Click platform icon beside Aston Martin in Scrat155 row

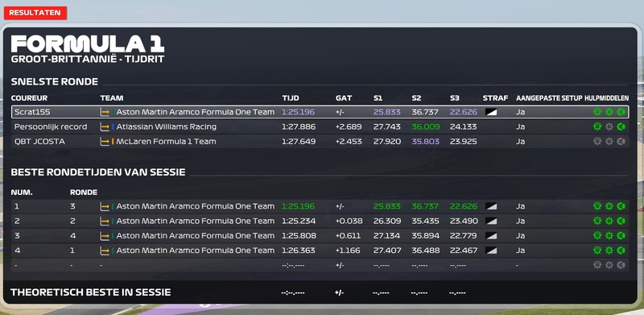pyautogui.click(x=105, y=112)
